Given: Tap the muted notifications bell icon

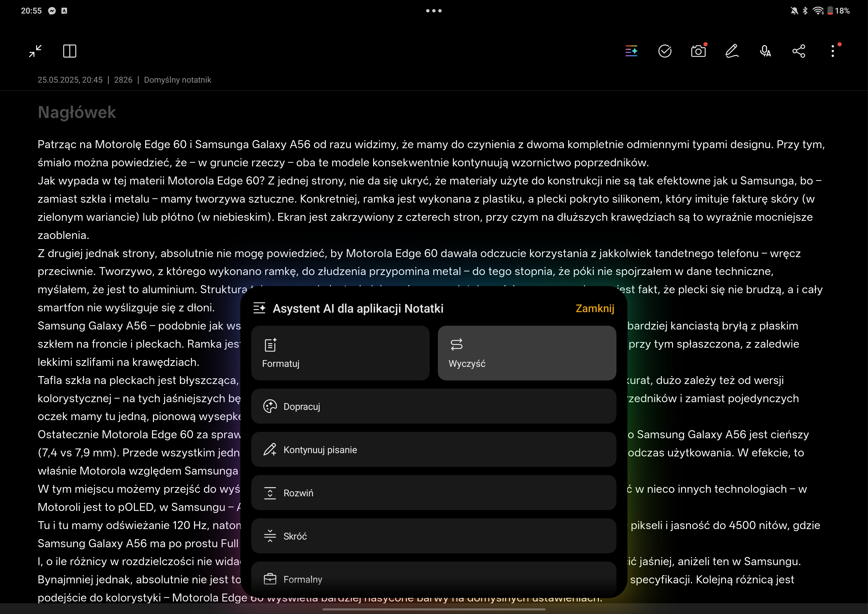Looking at the screenshot, I should 794,10.
